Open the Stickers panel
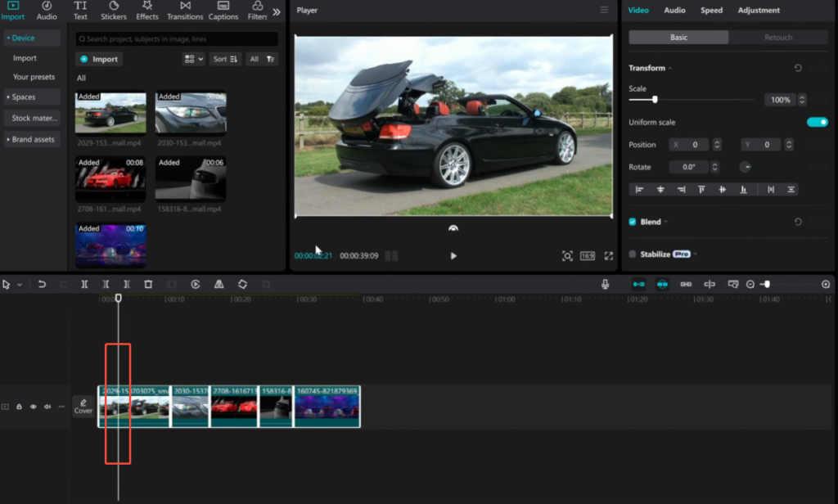838x504 pixels. pos(114,11)
